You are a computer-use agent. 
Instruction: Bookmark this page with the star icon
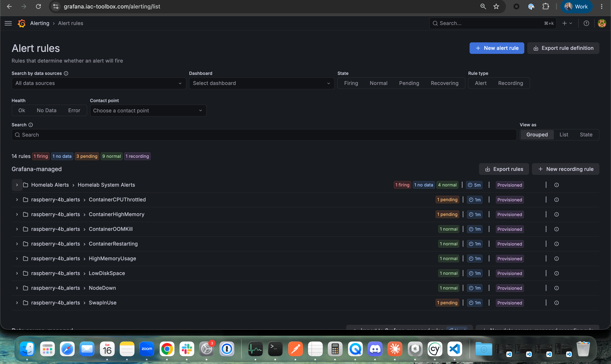click(496, 7)
